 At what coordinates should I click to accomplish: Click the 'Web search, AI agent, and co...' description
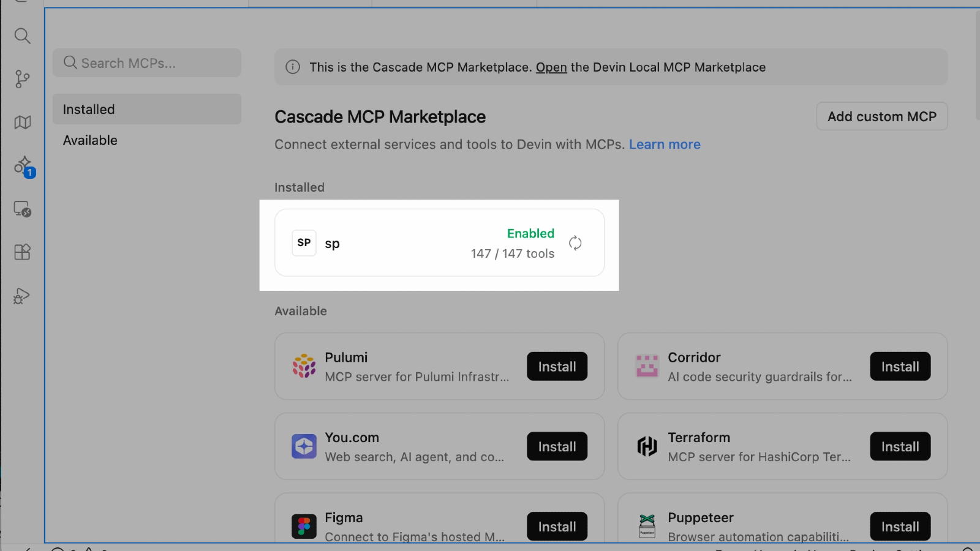click(x=415, y=457)
